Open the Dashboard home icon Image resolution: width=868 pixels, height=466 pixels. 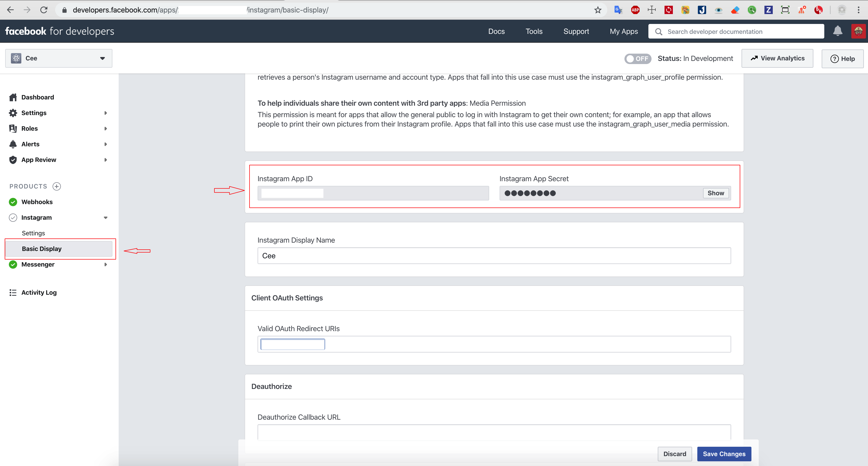pos(13,97)
